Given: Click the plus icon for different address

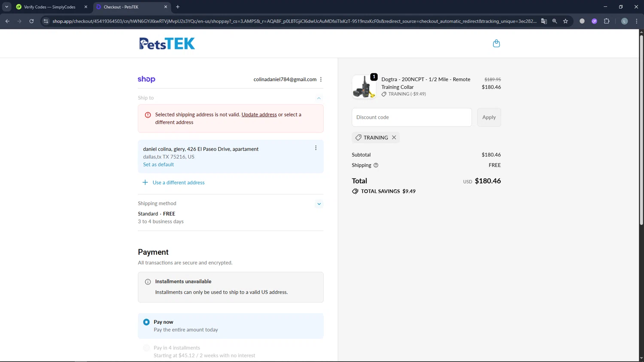Looking at the screenshot, I should point(145,182).
